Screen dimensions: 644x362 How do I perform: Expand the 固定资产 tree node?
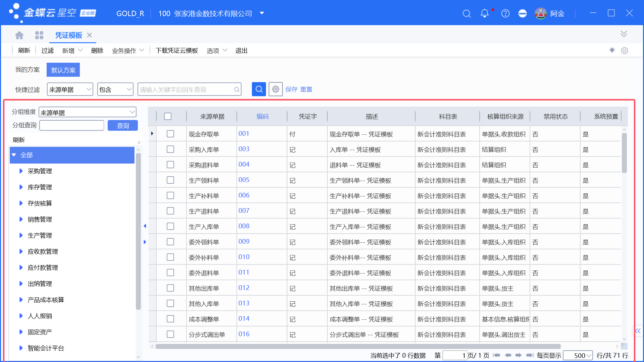(21, 332)
